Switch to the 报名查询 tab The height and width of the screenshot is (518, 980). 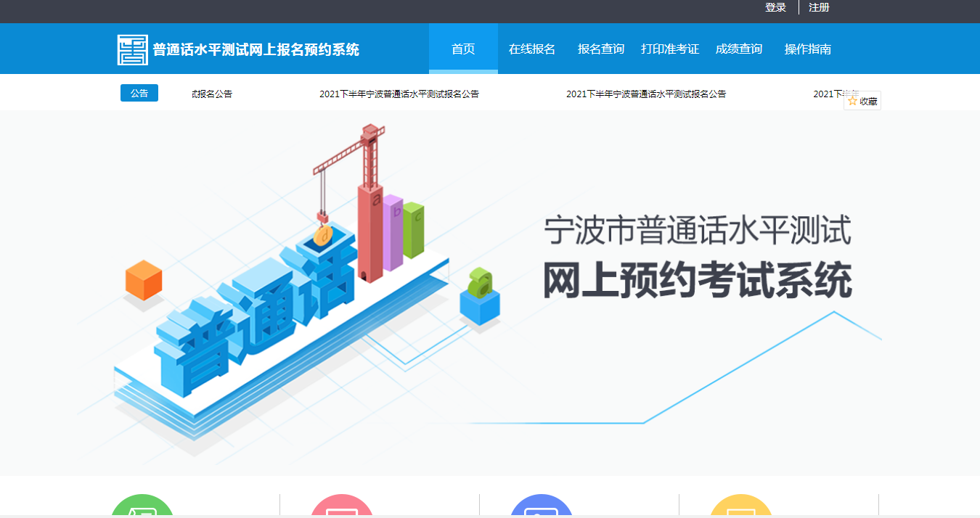click(x=601, y=49)
